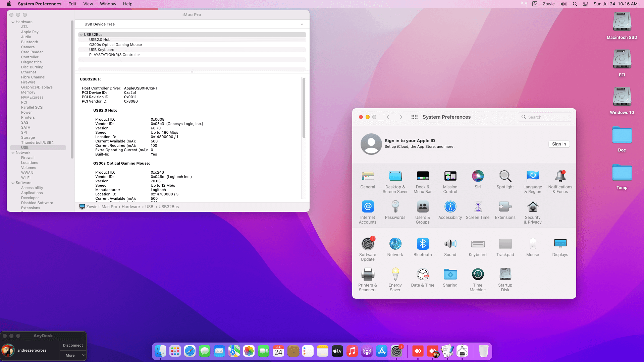Open Internet Accounts preferences
Screen dimensions: 644x362
(x=368, y=213)
